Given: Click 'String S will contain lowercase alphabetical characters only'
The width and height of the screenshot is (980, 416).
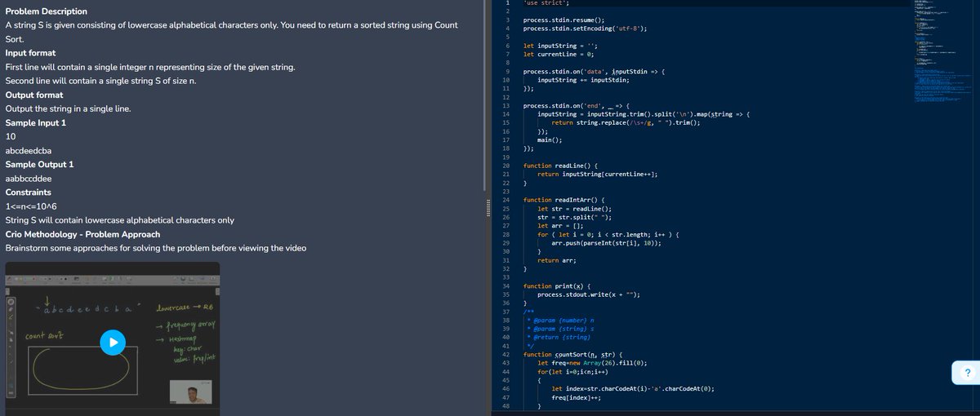Looking at the screenshot, I should (119, 220).
